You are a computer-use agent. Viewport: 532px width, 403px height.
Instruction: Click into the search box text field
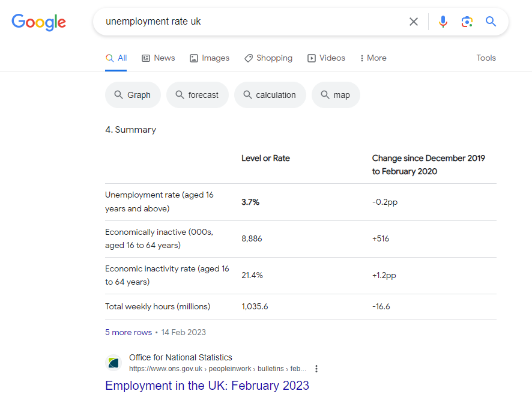tap(251, 22)
